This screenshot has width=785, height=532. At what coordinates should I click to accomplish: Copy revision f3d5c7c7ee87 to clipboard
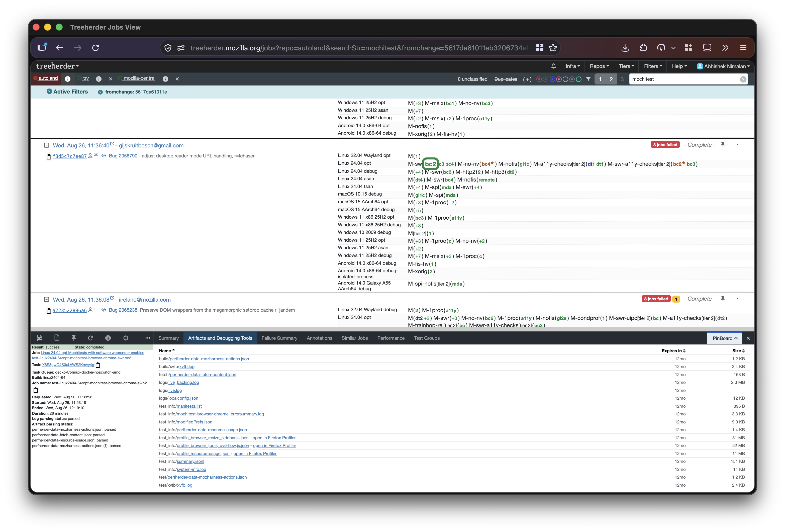(49, 156)
